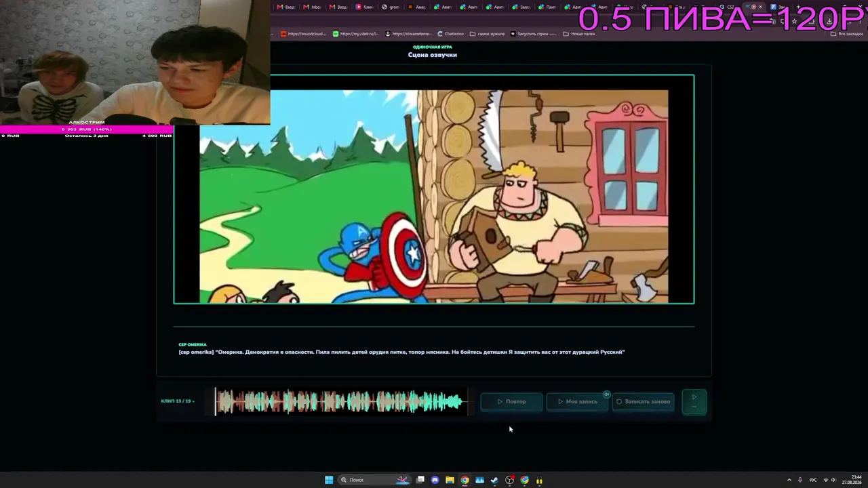Image resolution: width=868 pixels, height=488 pixels.
Task: Open the Запустить стрим bookmark
Action: pyautogui.click(x=534, y=34)
